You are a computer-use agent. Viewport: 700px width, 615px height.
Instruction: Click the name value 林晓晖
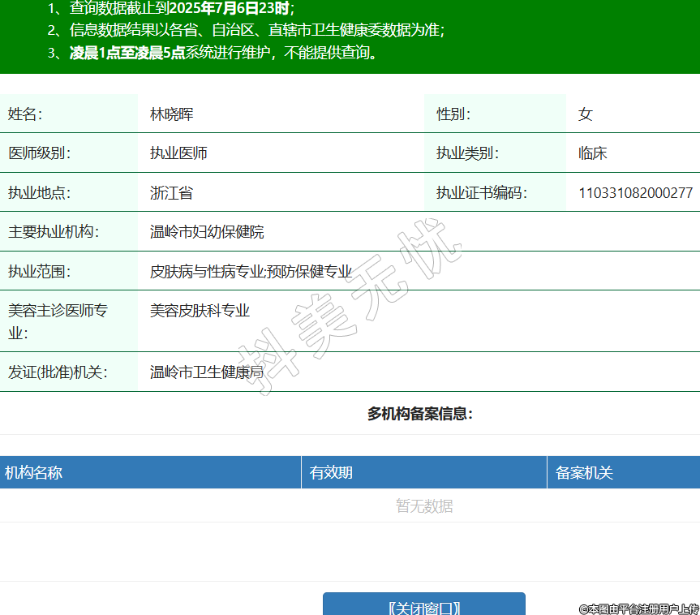coord(171,114)
